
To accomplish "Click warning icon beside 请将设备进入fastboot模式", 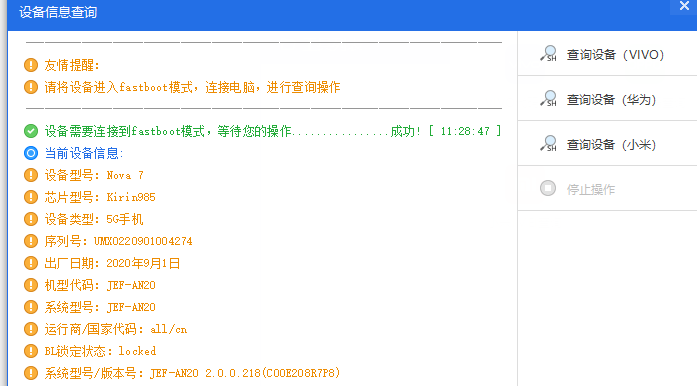I will tap(31, 87).
